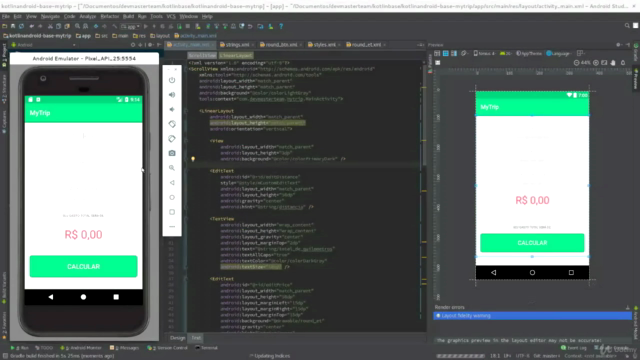Switch to the Text tab below the editor
The height and width of the screenshot is (360, 640).
pyautogui.click(x=196, y=338)
